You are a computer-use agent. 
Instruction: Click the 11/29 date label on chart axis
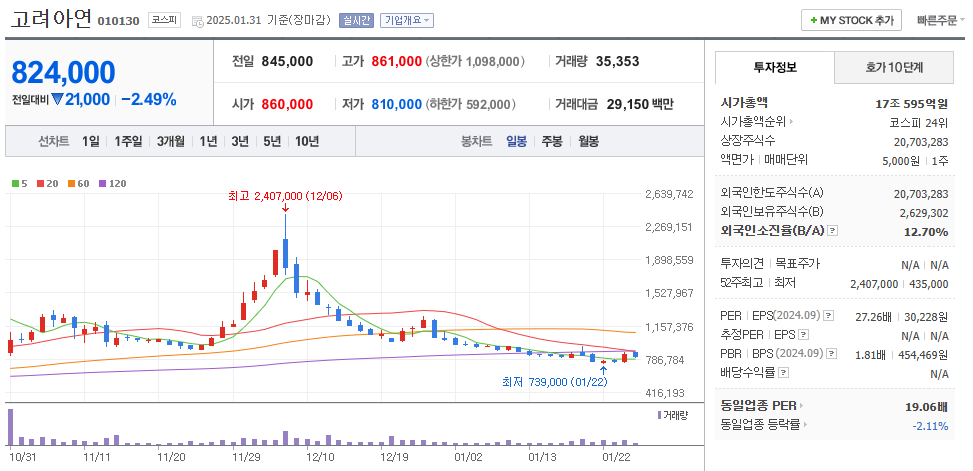point(246,457)
